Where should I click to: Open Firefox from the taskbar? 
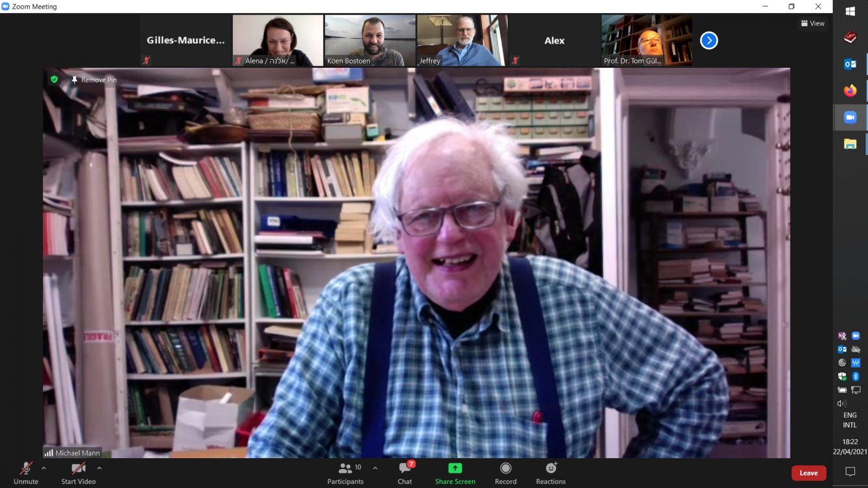(850, 91)
